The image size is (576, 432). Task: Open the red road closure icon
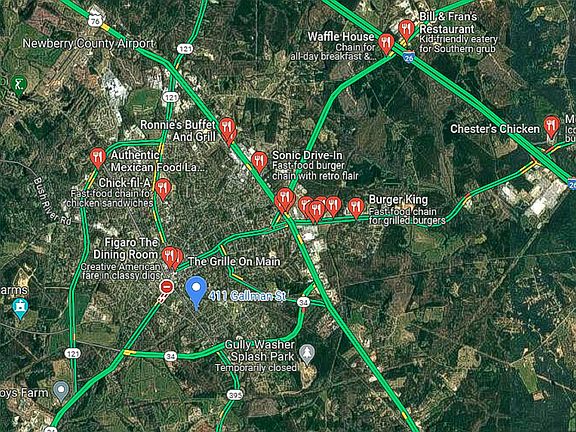tap(167, 287)
